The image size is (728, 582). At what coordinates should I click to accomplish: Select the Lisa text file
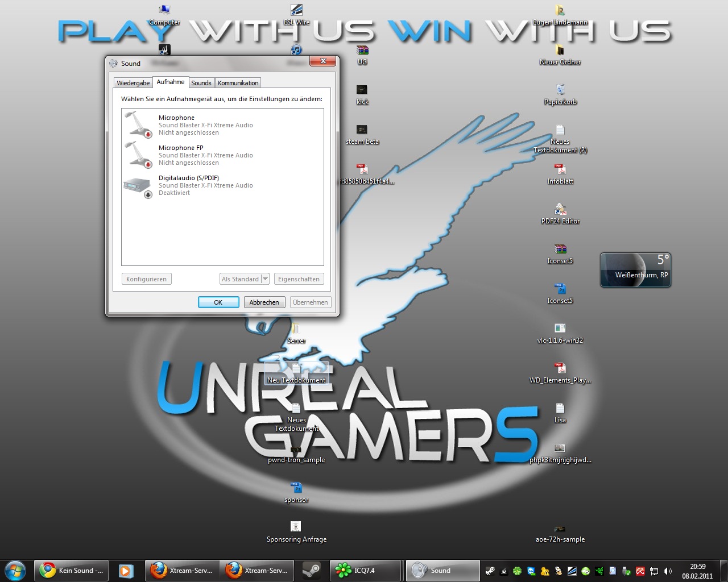560,413
